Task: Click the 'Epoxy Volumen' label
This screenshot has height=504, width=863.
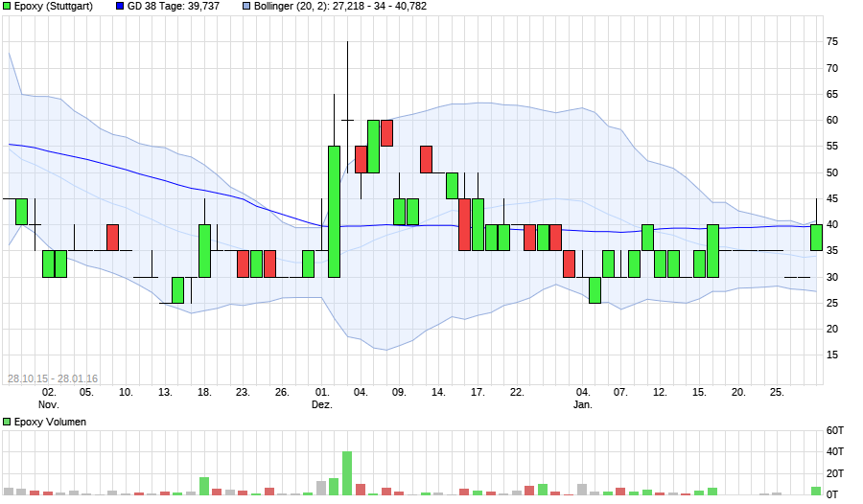Action: point(50,422)
